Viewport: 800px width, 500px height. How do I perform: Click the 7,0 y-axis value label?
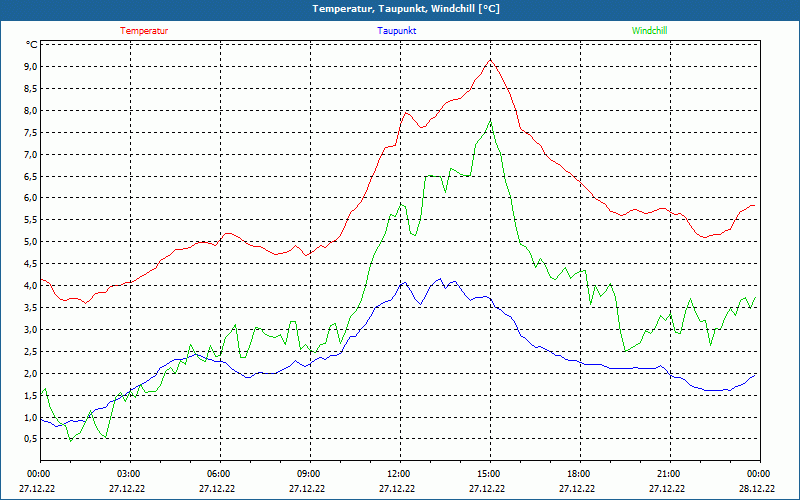[x=30, y=154]
